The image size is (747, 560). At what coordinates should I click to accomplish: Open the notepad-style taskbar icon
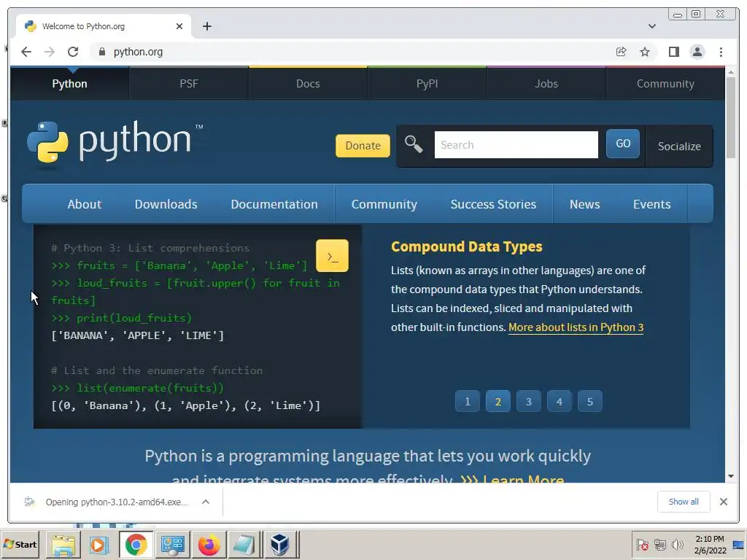point(244,545)
